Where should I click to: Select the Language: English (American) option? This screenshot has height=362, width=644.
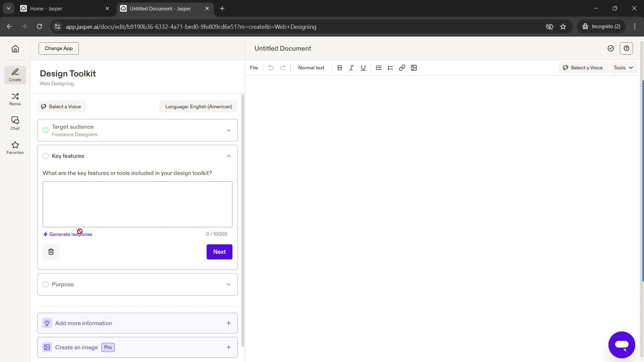click(x=198, y=106)
